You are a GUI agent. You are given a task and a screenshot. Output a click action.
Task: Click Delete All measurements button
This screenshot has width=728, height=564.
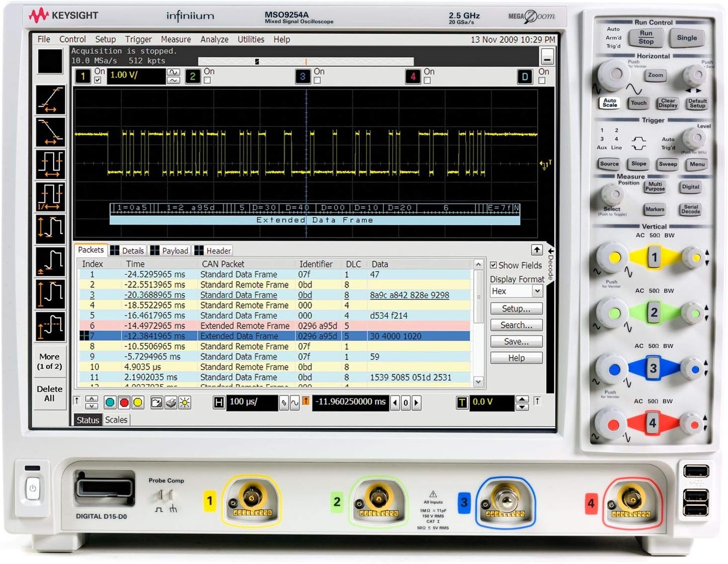pos(50,393)
